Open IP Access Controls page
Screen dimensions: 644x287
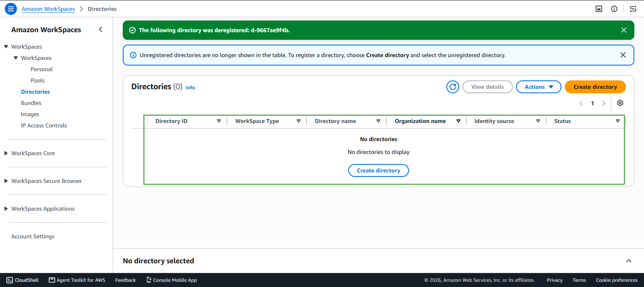pos(44,125)
